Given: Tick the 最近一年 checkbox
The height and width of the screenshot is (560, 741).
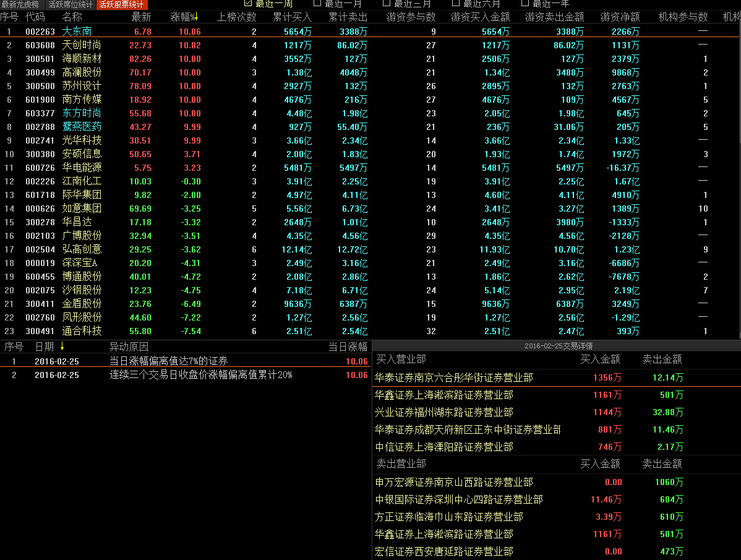Looking at the screenshot, I should coord(525,3).
